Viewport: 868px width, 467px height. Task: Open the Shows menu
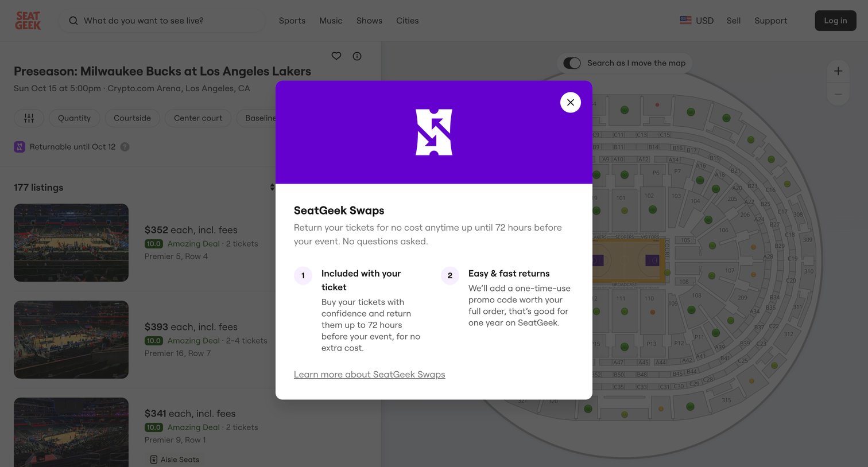[369, 21]
